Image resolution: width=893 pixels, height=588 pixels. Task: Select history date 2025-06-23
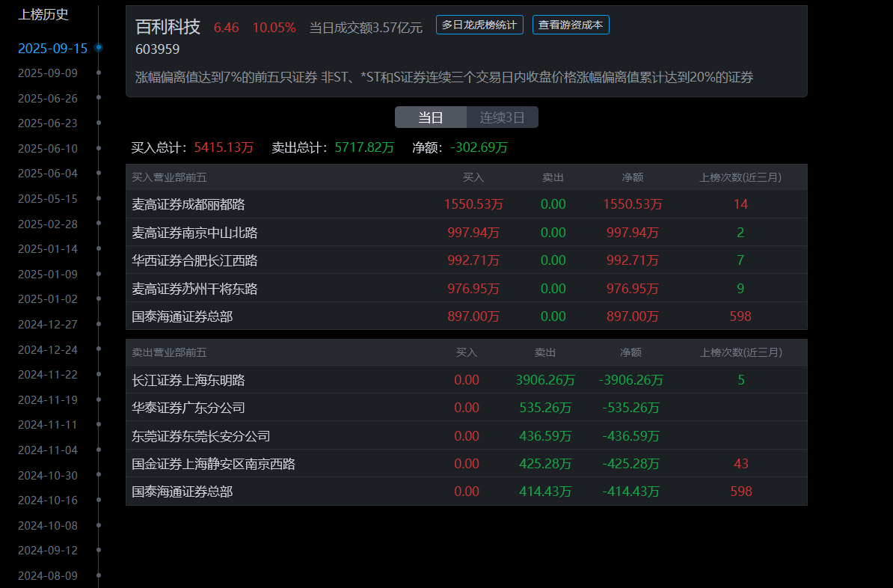pyautogui.click(x=48, y=123)
